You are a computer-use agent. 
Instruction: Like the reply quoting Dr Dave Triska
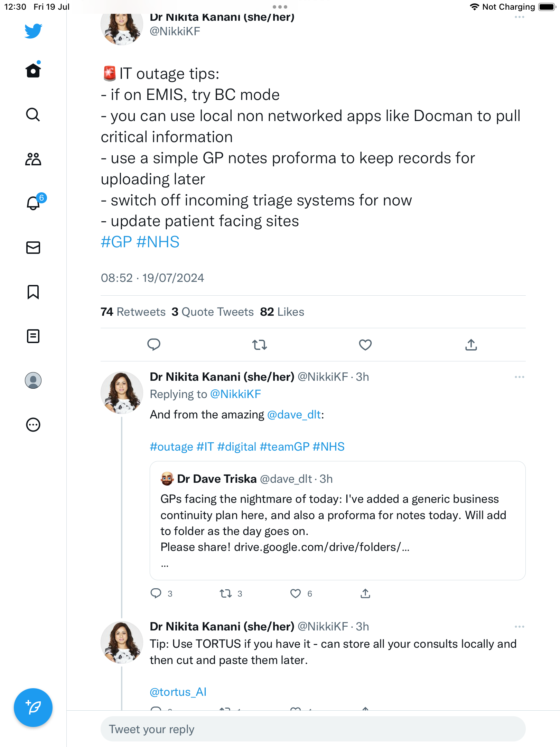click(x=296, y=593)
